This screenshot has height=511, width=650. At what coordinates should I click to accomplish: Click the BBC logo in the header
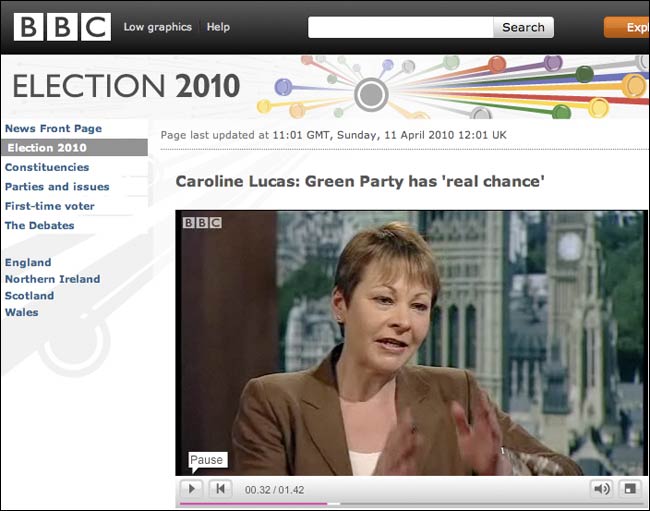coord(62,27)
